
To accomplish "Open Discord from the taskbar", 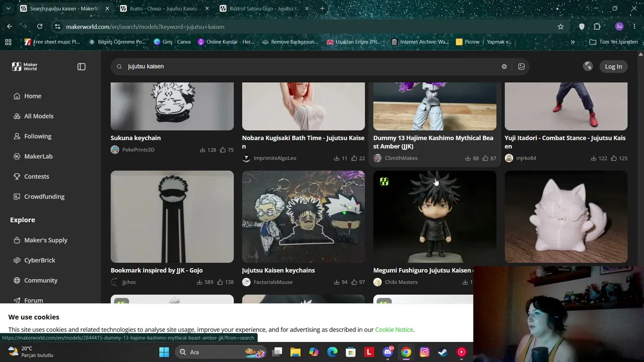I will (x=388, y=352).
